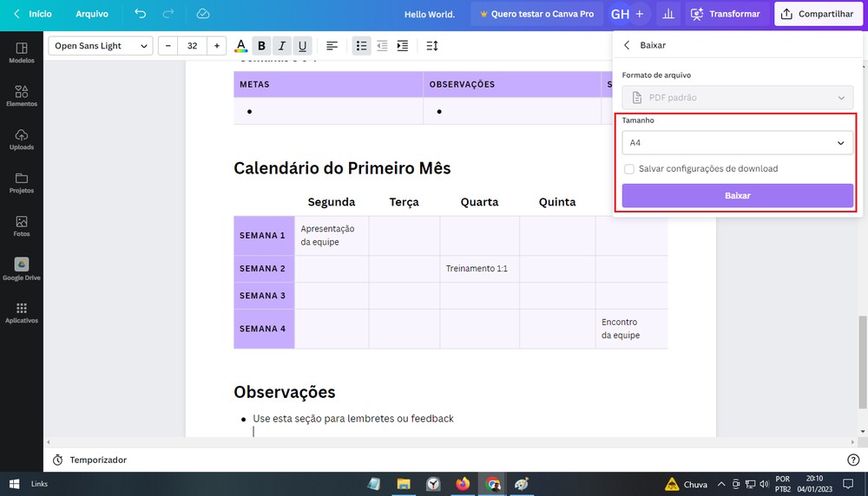The width and height of the screenshot is (868, 496).
Task: Toggle bold formatting
Action: click(x=261, y=46)
